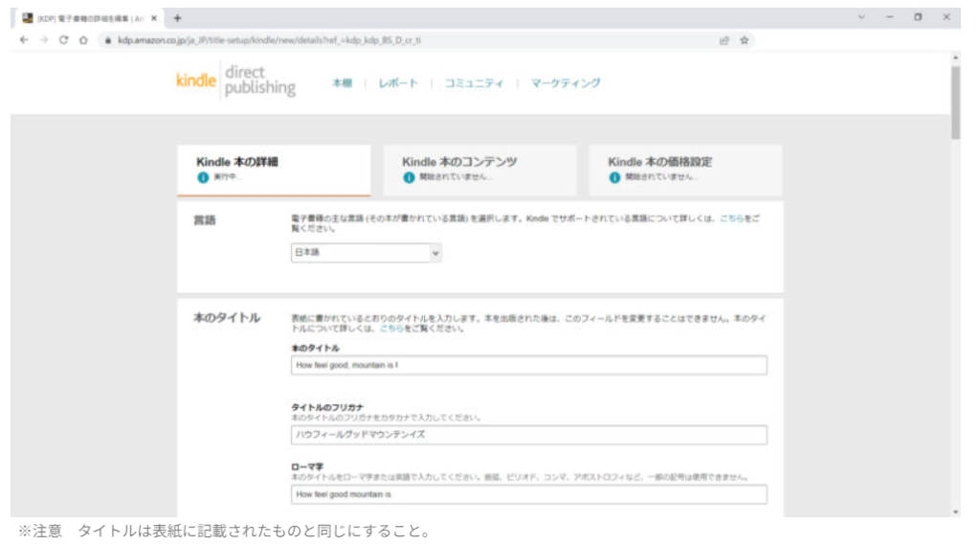Screen dimensions: 980x545
Task: Click the scrollbar down arrow
Action: [x=956, y=511]
